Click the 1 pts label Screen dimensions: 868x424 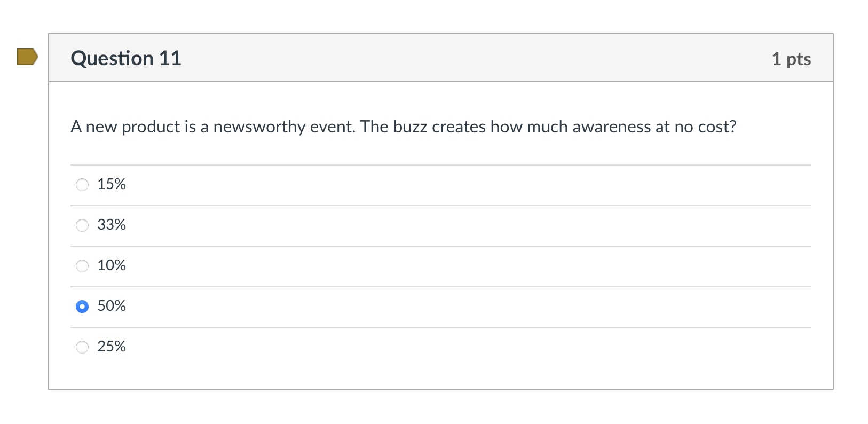[792, 59]
